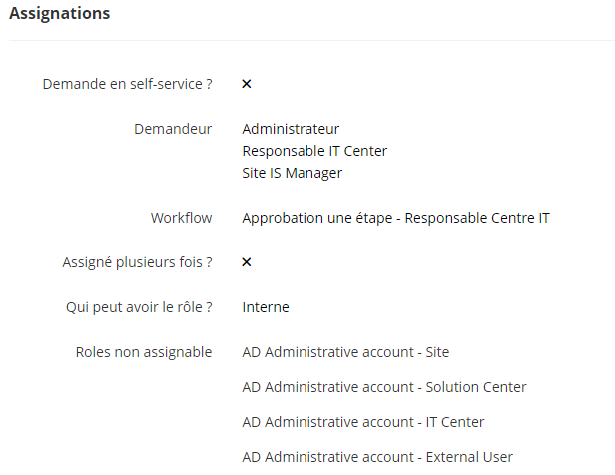Select the 'Assigné plusieurs fois ?' label
Viewport: 615px width, 475px height.
[x=137, y=262]
